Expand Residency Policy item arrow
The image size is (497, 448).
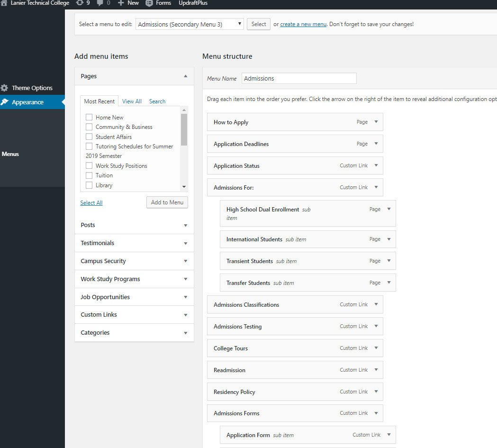(x=376, y=392)
